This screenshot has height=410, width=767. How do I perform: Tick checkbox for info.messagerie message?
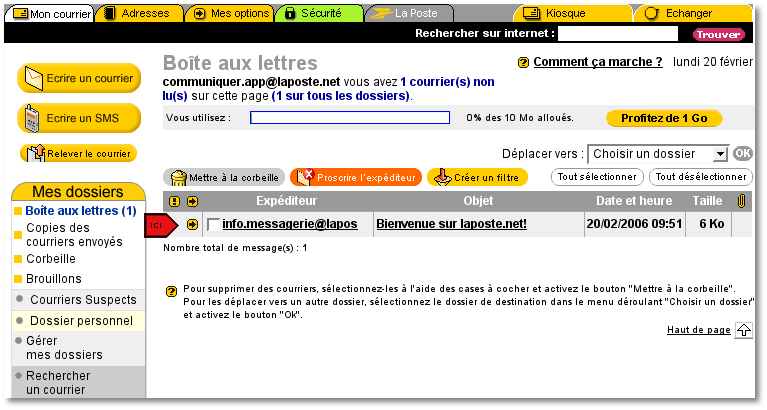point(213,225)
